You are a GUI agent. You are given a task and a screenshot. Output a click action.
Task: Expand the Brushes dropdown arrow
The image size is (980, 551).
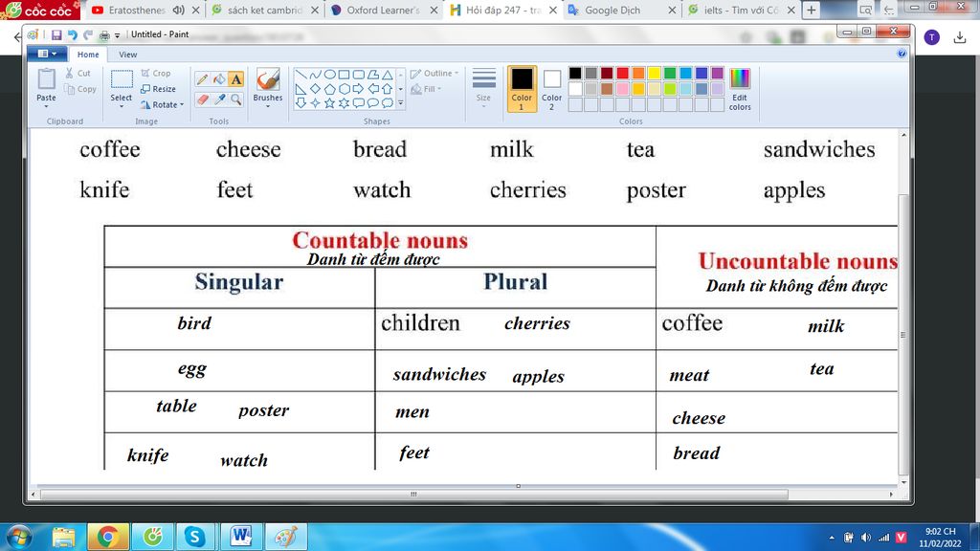pos(268,105)
